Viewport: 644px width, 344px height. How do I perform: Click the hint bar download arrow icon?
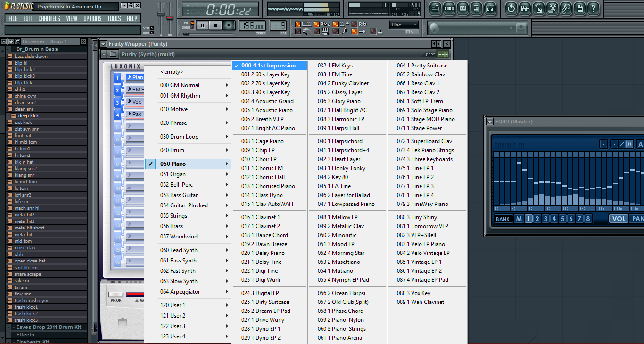pos(521,28)
